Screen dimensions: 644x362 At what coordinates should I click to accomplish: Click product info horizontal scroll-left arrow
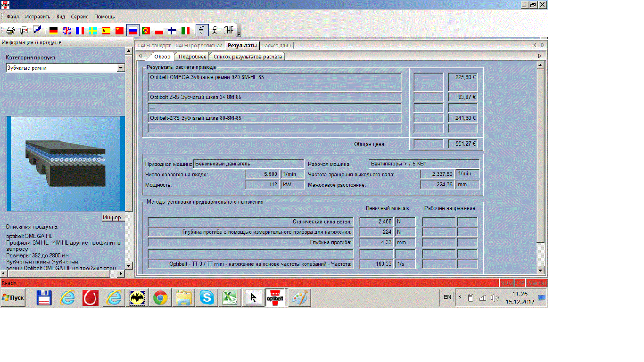click(x=3, y=273)
